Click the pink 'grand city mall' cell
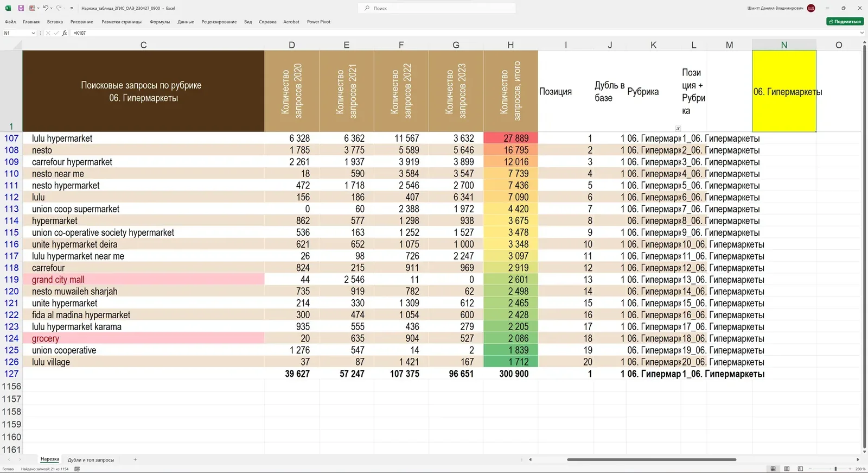Screen dimensions: 868x473 pos(143,280)
